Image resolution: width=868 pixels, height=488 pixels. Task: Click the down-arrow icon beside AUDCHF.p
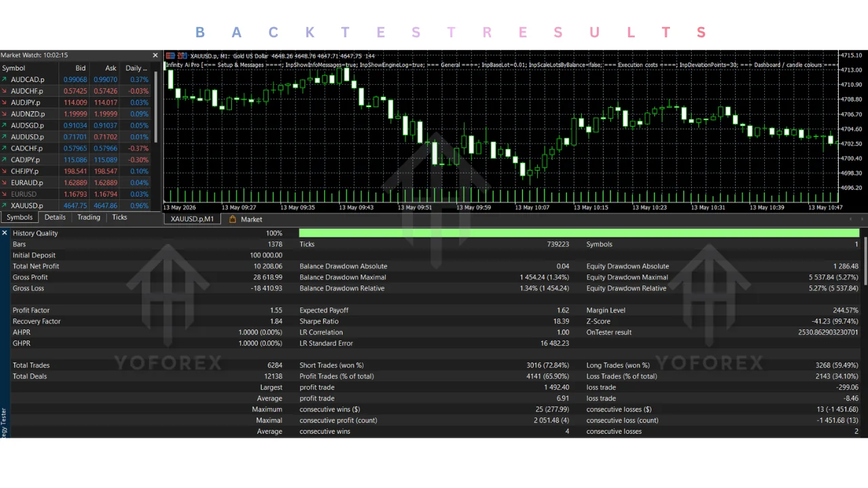[5, 91]
